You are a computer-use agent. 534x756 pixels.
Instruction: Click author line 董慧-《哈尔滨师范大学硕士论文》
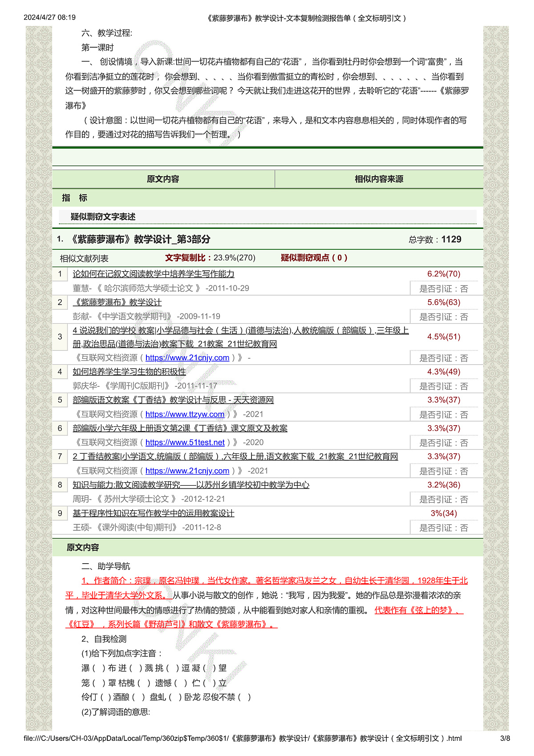pyautogui.click(x=161, y=288)
